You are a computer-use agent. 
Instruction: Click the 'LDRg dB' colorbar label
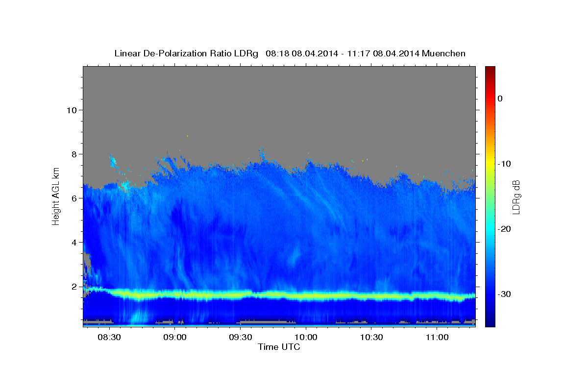pyautogui.click(x=515, y=197)
